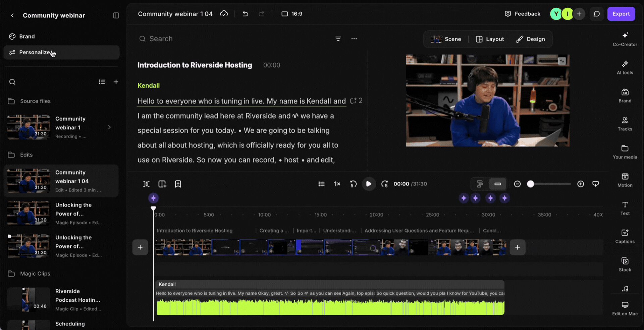Viewport: 644px width, 330px height.
Task: Rewind playback five seconds
Action: (x=353, y=184)
